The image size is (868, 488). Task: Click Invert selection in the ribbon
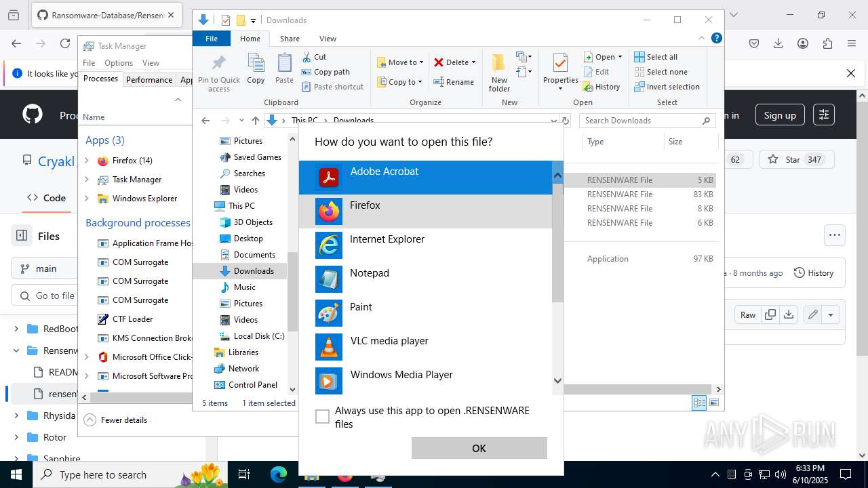pyautogui.click(x=667, y=87)
